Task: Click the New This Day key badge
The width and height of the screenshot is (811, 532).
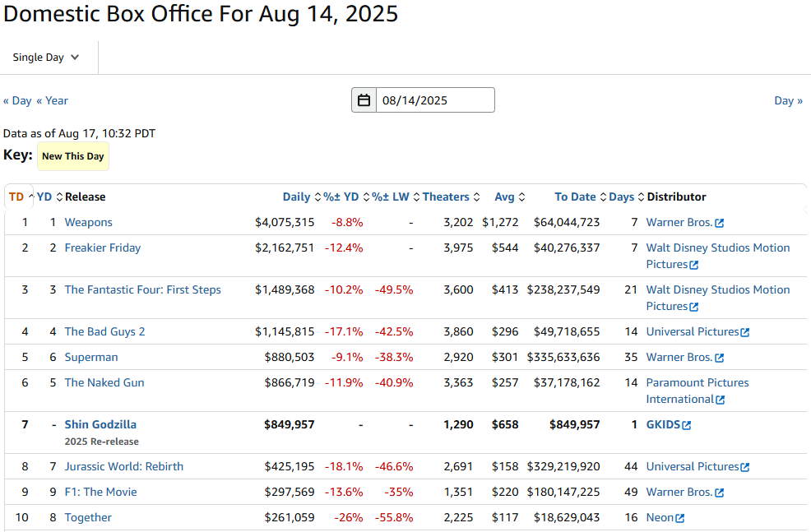Action: point(73,156)
